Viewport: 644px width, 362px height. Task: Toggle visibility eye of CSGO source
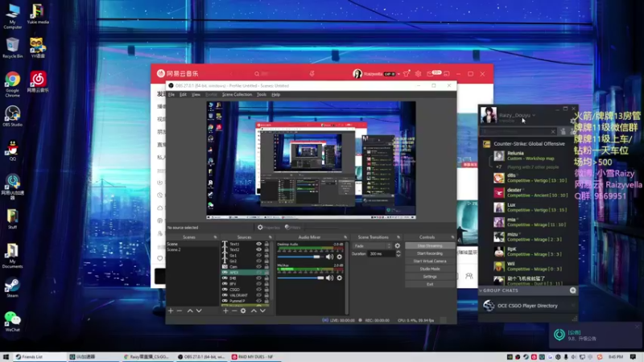258,290
